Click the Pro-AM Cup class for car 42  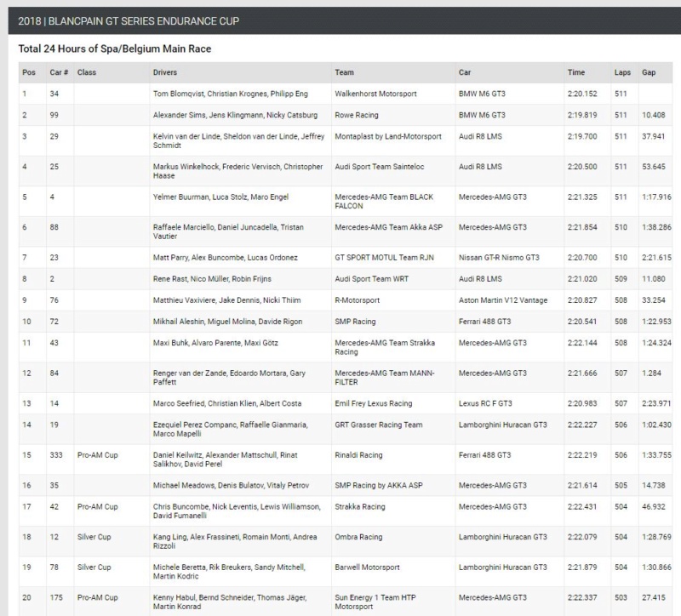click(x=97, y=506)
